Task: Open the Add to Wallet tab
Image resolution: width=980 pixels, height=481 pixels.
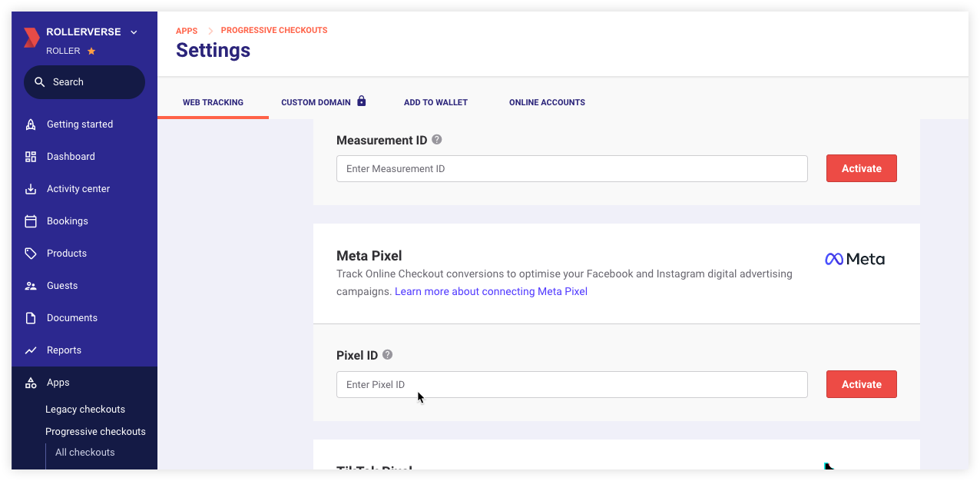Action: pyautogui.click(x=435, y=102)
